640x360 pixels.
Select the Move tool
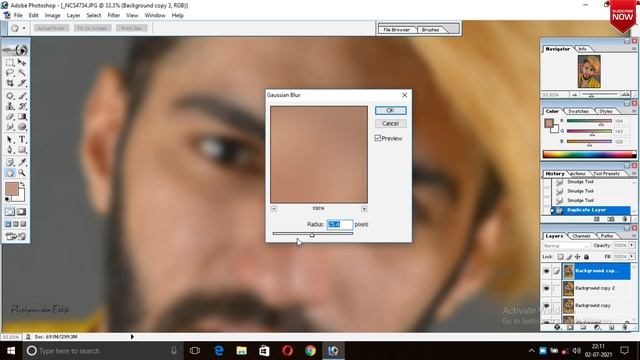coord(22,62)
